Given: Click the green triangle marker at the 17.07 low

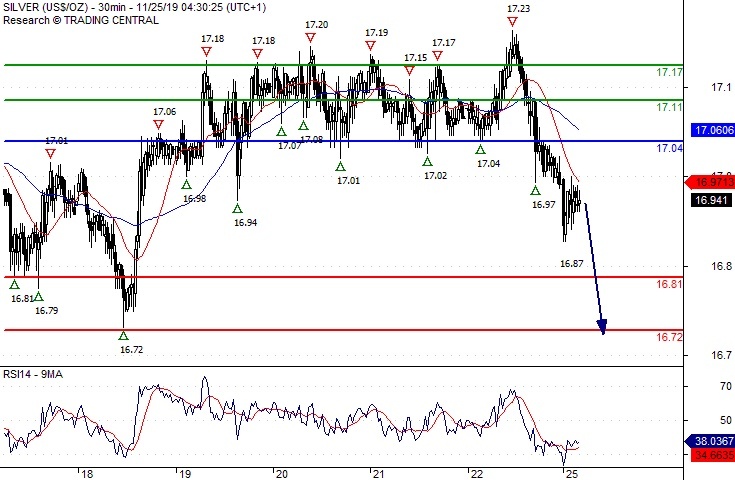Looking at the screenshot, I should pyautogui.click(x=281, y=132).
